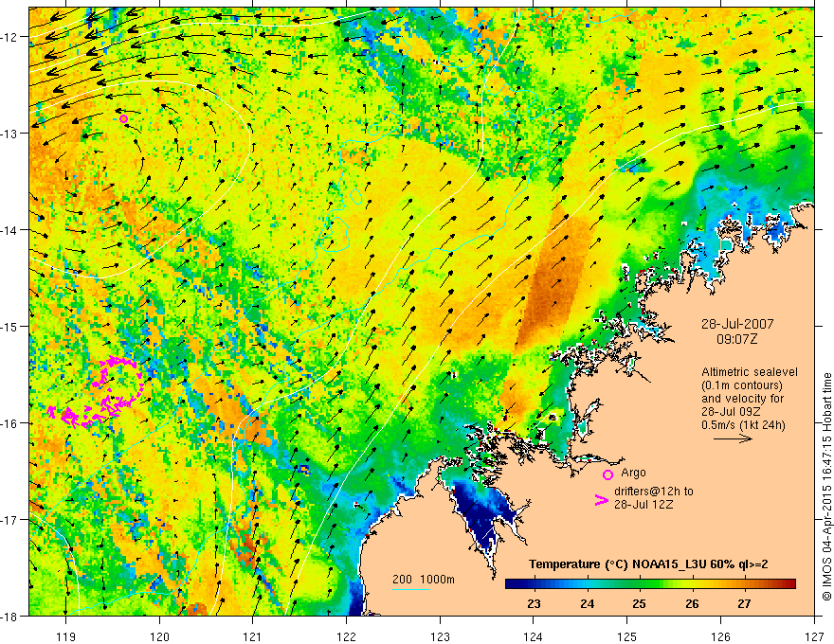The image size is (834, 644).
Task: Click the '28-Jul-2007' date label
Action: [x=737, y=324]
